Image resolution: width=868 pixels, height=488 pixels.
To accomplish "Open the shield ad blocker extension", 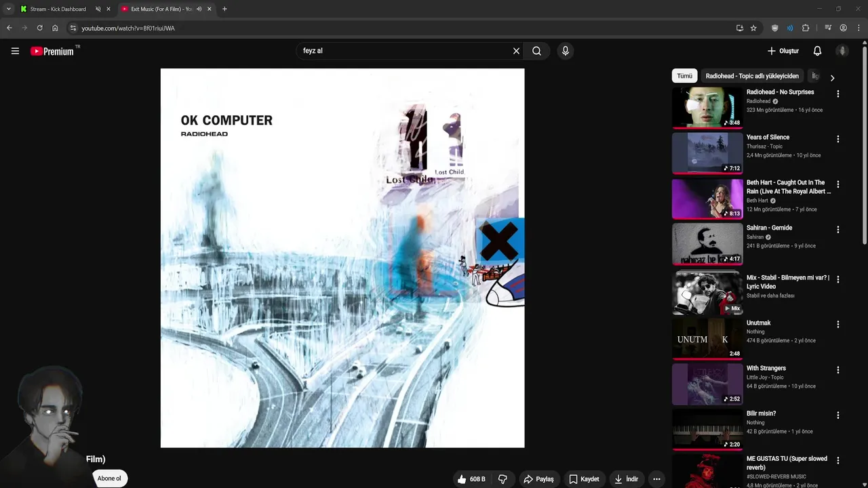I will click(774, 28).
